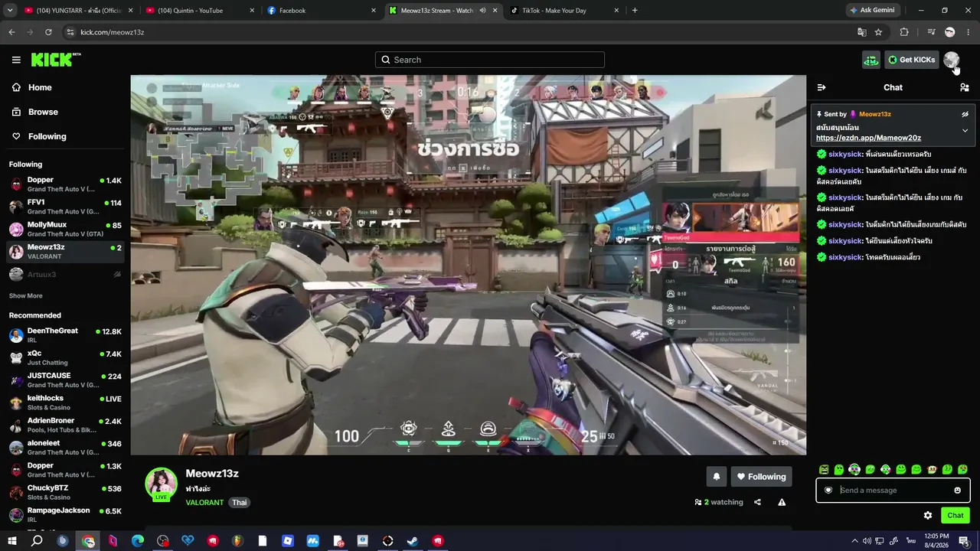Open a new browser tab

tap(635, 11)
